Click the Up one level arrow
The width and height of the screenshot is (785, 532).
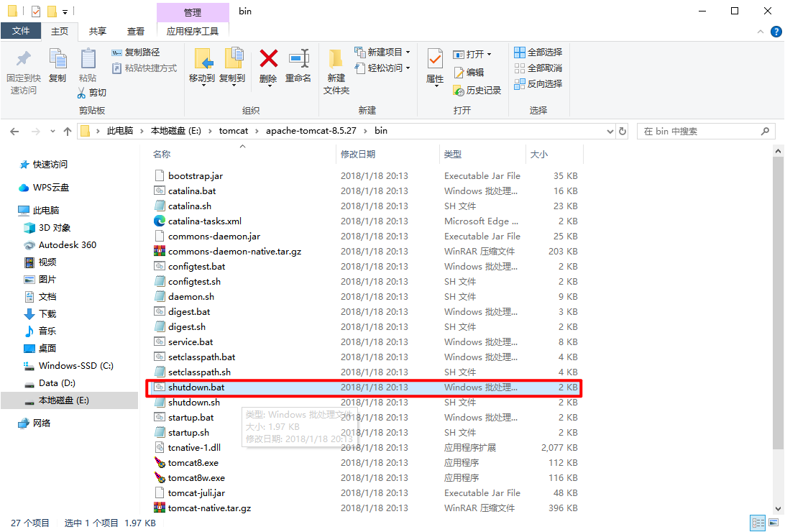pos(68,131)
